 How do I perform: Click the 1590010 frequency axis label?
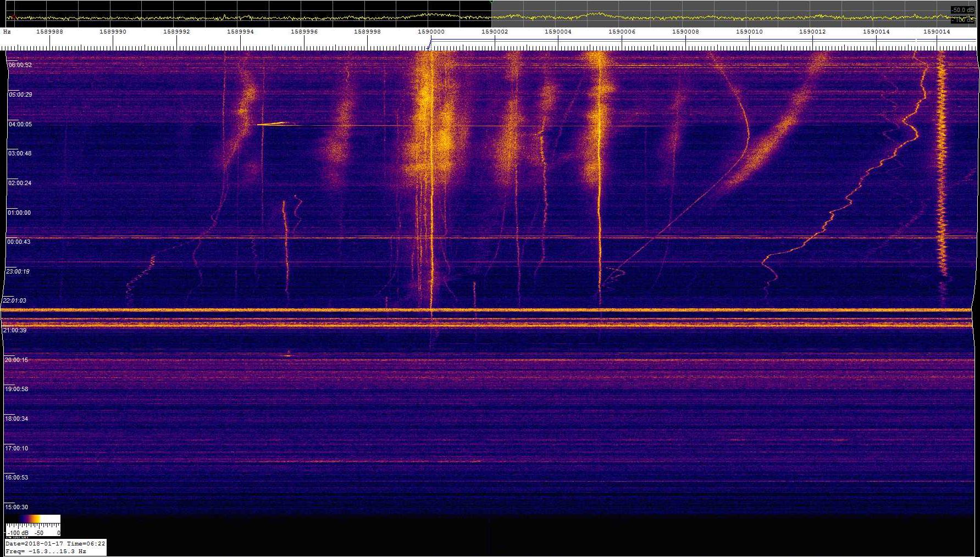pos(749,32)
